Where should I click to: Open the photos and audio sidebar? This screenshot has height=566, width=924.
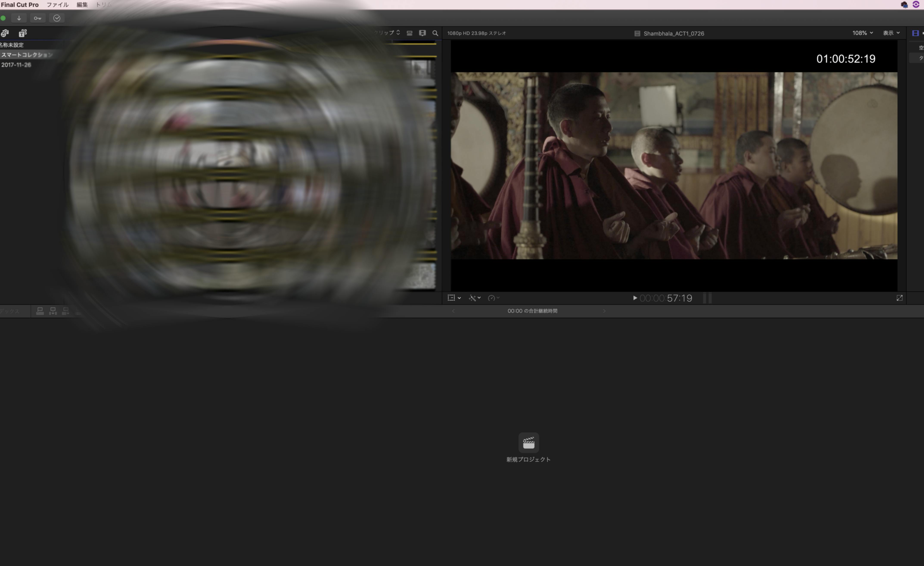5,33
